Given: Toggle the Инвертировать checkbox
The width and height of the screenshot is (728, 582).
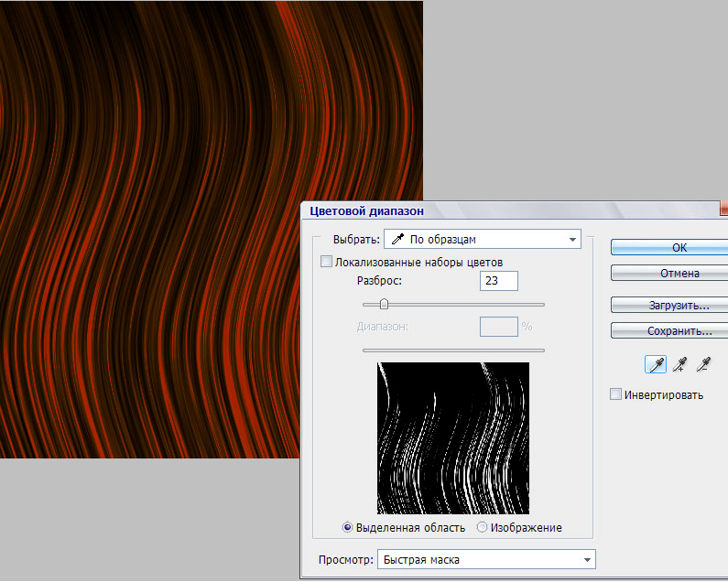Looking at the screenshot, I should click(616, 394).
